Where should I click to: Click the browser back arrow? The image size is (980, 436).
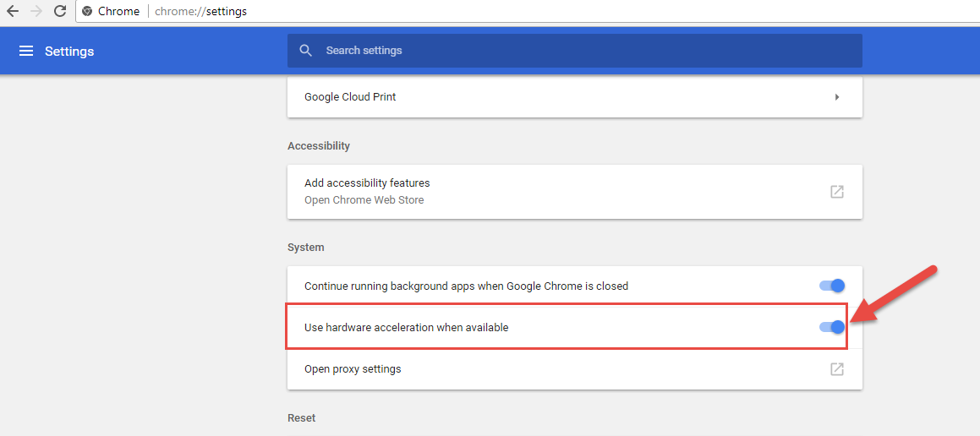coord(13,12)
